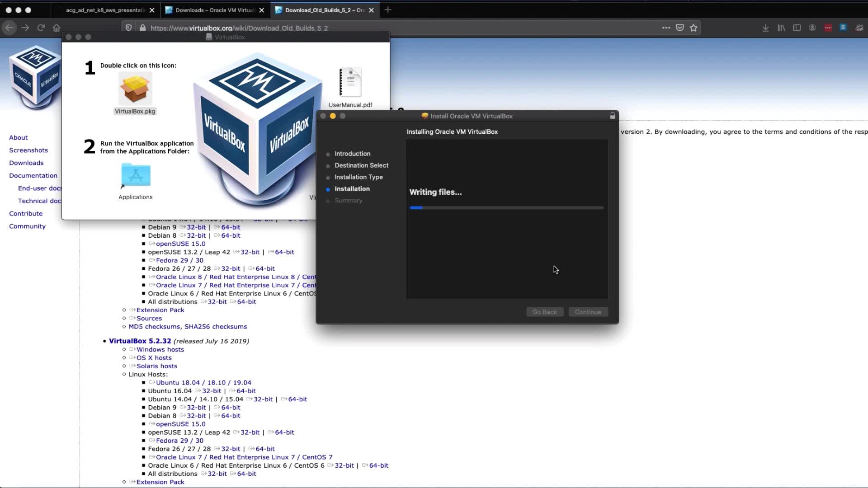Open the Screenshots sidebar link
This screenshot has width=868, height=488.
pos(28,150)
